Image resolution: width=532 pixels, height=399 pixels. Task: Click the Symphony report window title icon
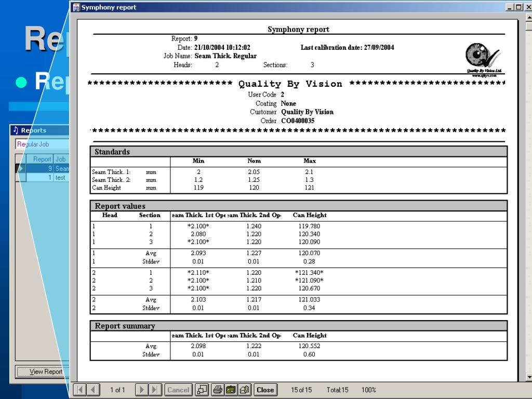coord(76,7)
